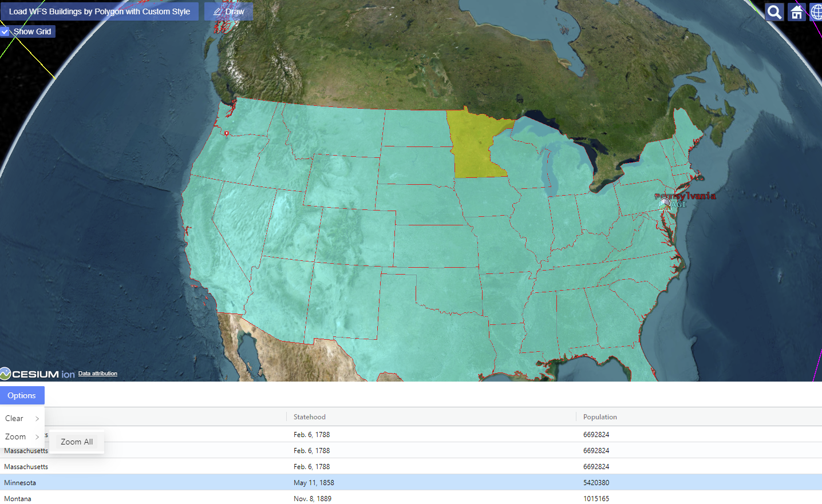Click the pencil icon on Draw button
The width and height of the screenshot is (822, 504).
pos(218,11)
